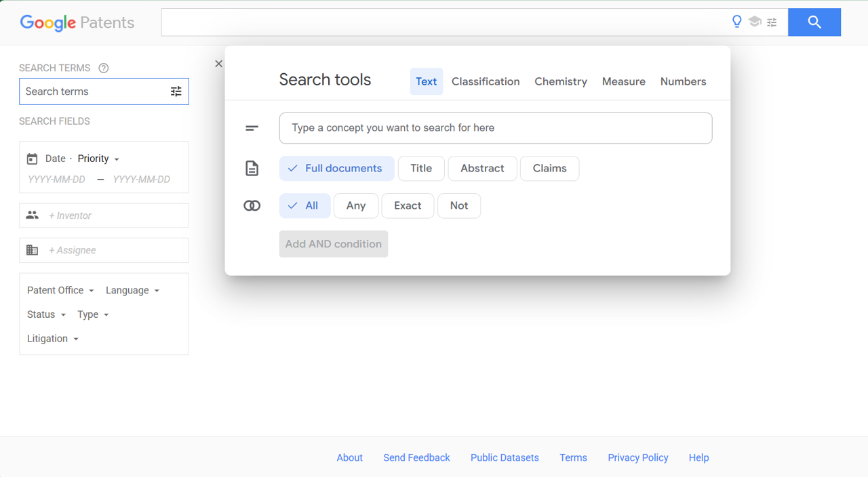Click the tune icon in Search terms box
This screenshot has height=477, width=868.
click(176, 91)
